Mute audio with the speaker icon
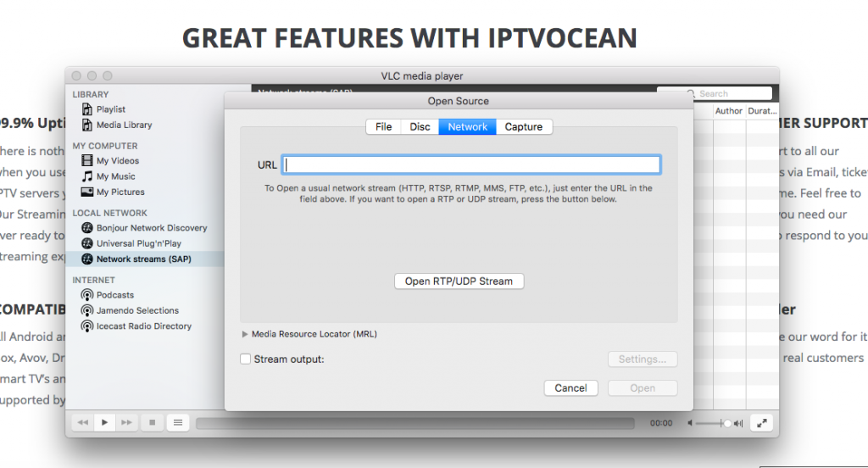 pos(690,423)
